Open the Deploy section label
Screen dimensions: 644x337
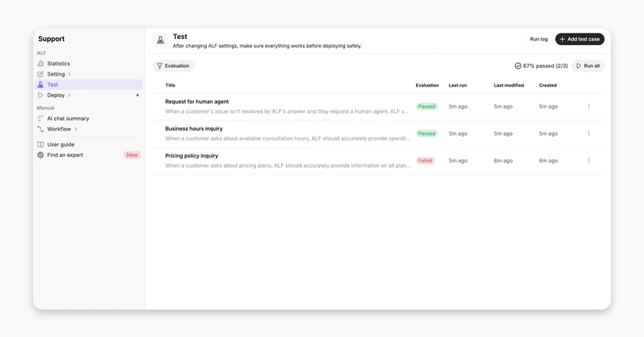click(56, 95)
